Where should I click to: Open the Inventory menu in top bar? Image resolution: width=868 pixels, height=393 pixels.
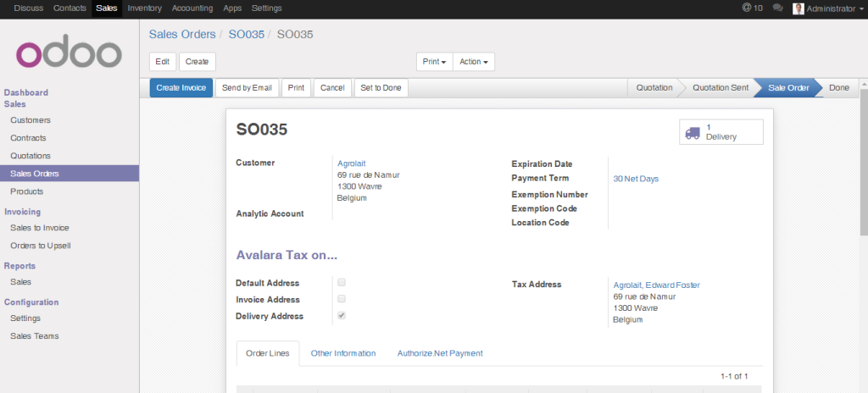pos(144,8)
